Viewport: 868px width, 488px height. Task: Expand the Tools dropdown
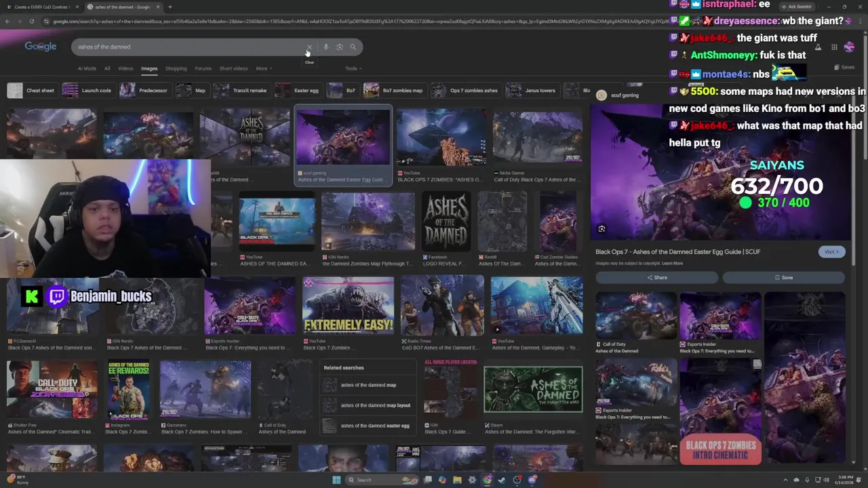(x=353, y=68)
